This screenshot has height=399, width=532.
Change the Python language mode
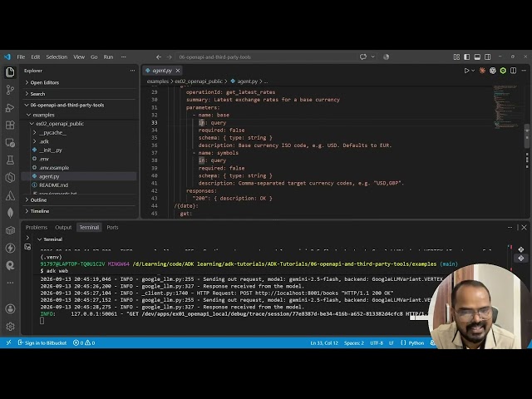(416, 342)
